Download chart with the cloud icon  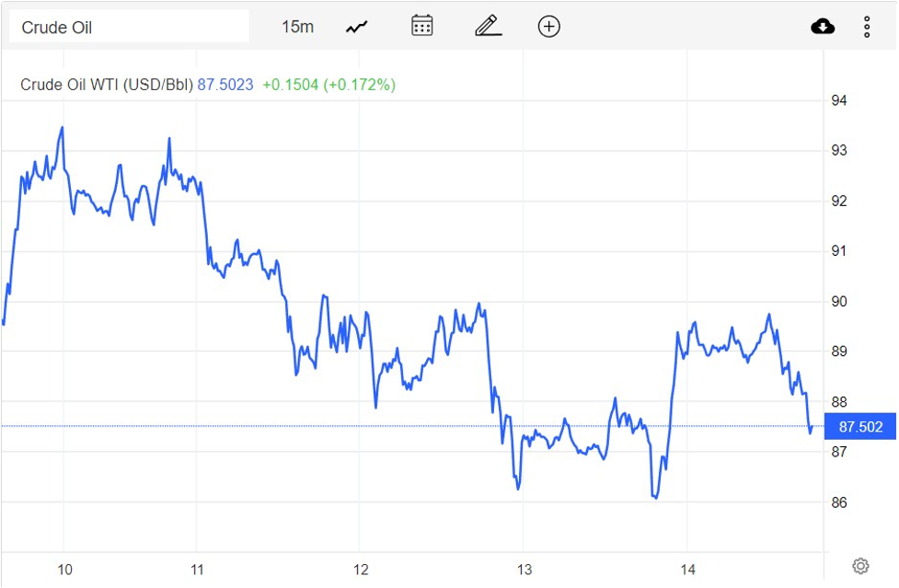point(823,27)
